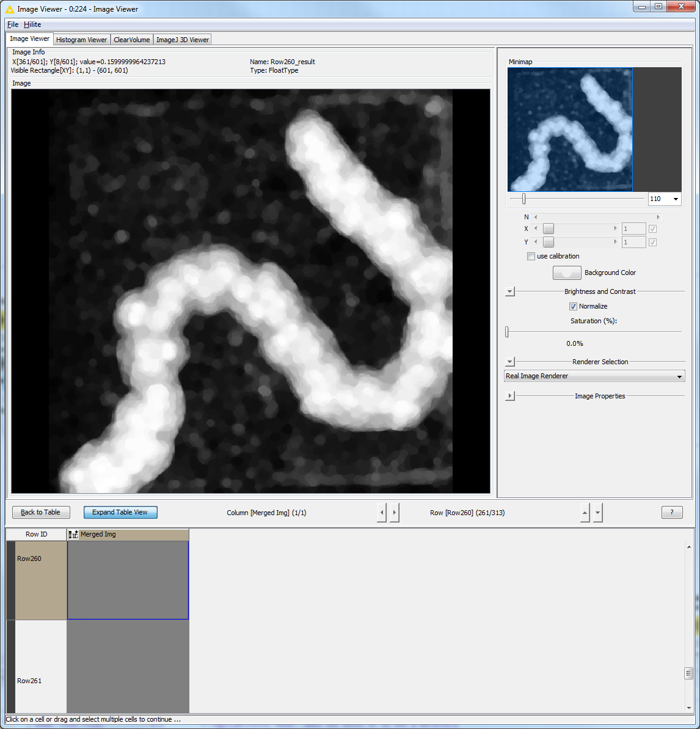Enable the use calibration checkbox
Image resolution: width=700 pixels, height=729 pixels.
tap(531, 257)
